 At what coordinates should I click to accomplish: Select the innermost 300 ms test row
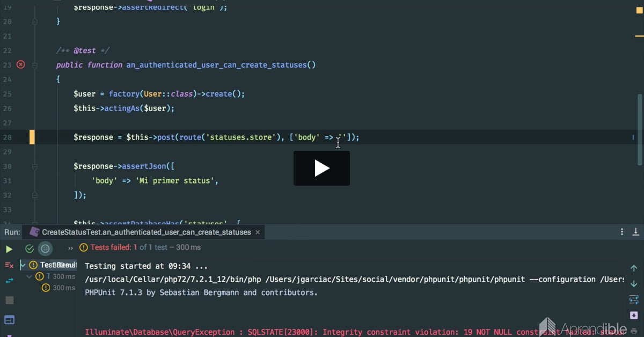click(59, 288)
